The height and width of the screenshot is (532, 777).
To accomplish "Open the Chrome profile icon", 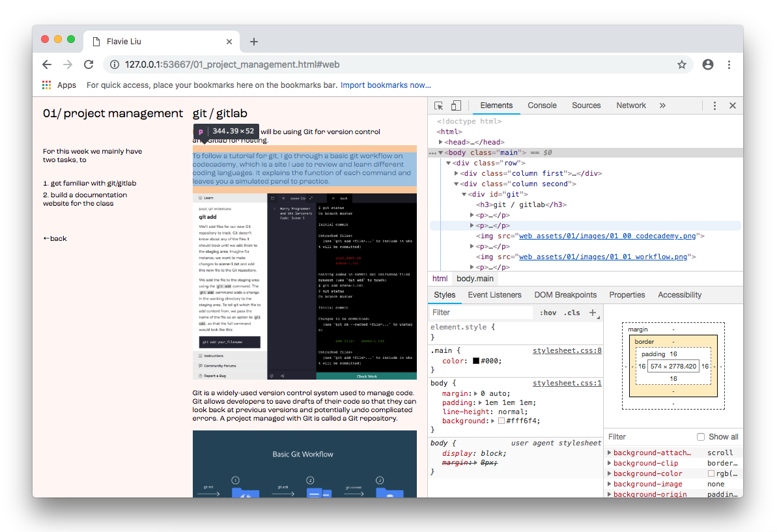I will coord(707,64).
